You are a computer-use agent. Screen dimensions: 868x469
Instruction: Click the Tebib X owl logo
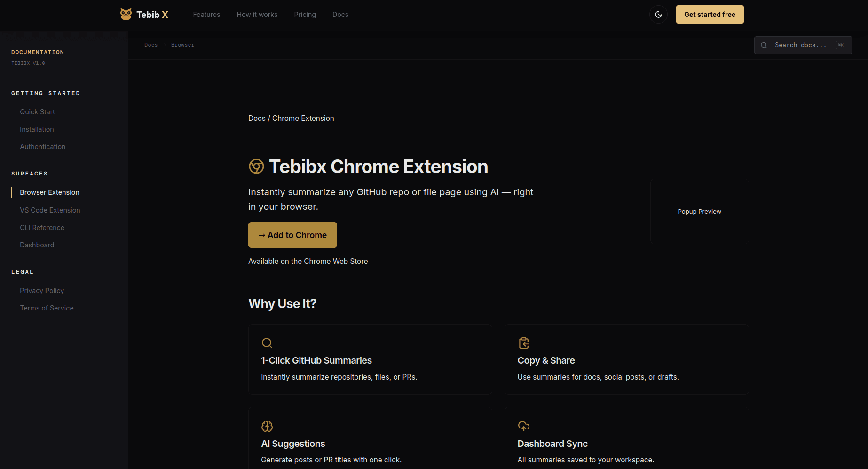pos(126,14)
